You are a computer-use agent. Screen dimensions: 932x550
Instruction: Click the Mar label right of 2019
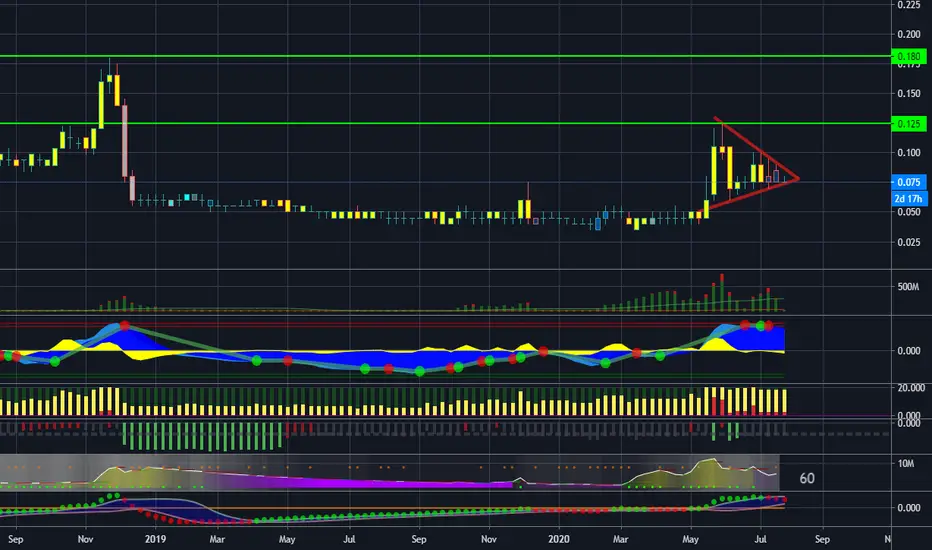tap(217, 539)
